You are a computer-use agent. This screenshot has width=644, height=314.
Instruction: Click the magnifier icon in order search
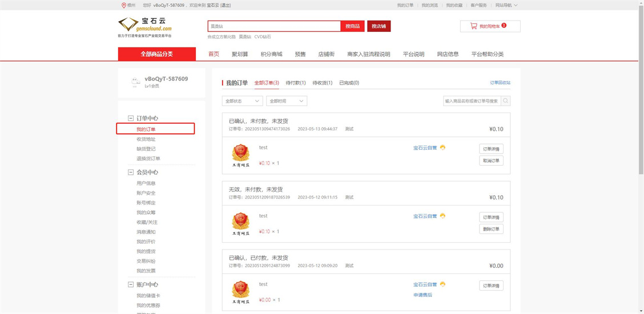coord(505,101)
